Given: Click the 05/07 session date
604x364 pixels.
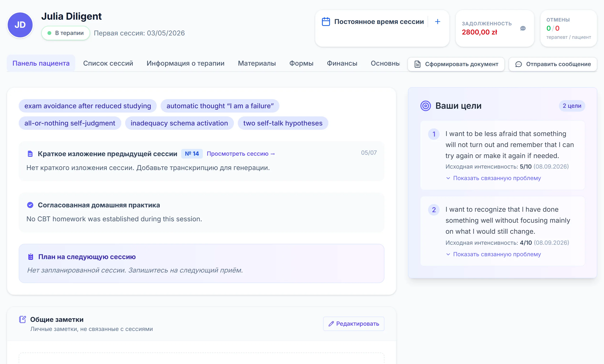Looking at the screenshot, I should coord(369,153).
